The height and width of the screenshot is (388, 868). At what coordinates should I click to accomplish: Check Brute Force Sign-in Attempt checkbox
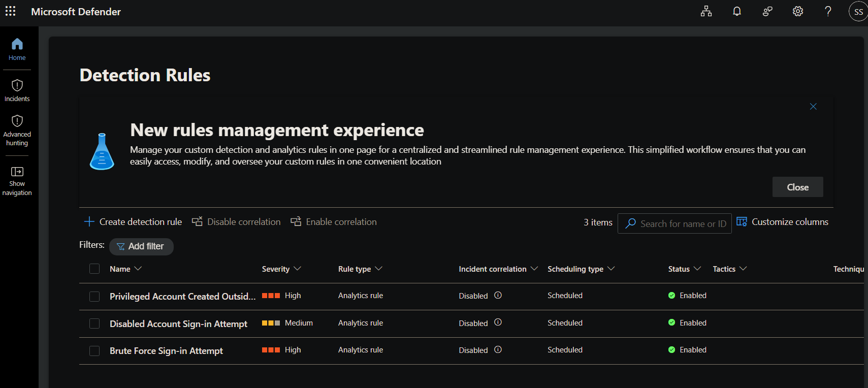(94, 350)
